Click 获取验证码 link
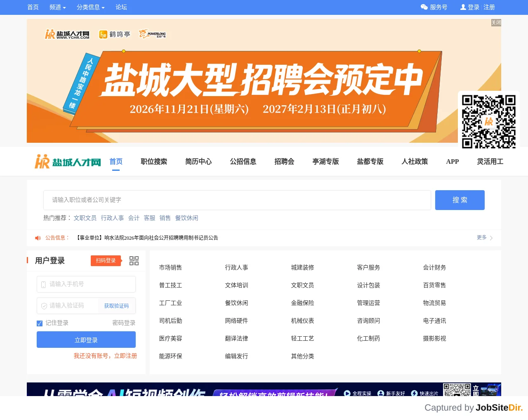Viewport: 528px width, 420px height. (x=116, y=306)
